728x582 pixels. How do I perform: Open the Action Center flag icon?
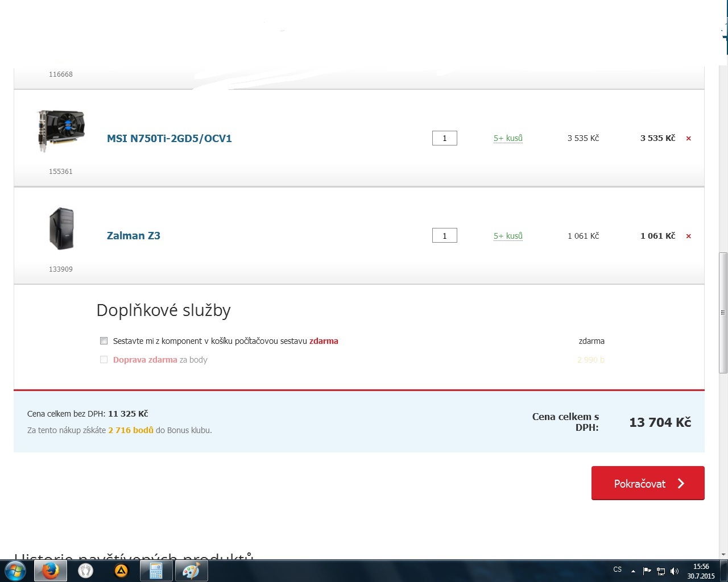pos(647,571)
